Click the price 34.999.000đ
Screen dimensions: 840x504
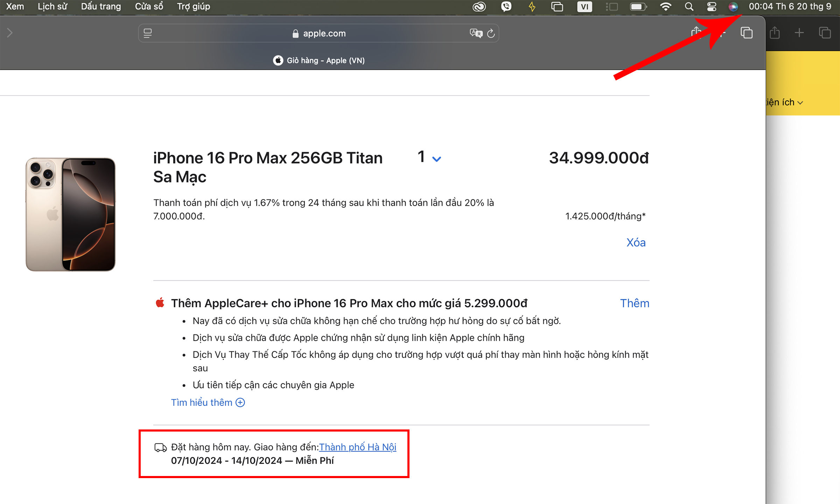[598, 158]
